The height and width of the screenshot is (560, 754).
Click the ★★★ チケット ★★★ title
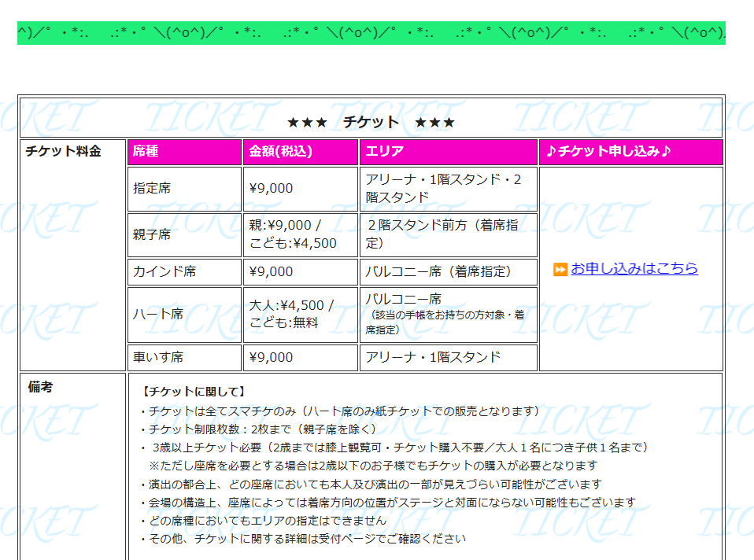pyautogui.click(x=371, y=122)
